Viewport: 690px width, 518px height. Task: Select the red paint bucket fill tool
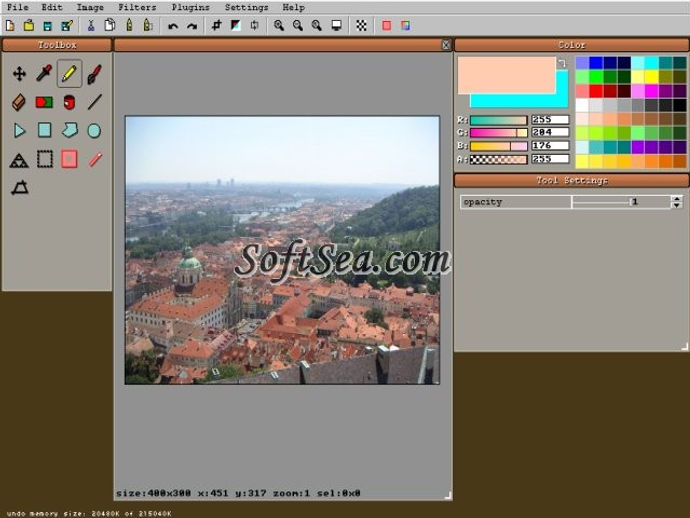coord(69,102)
